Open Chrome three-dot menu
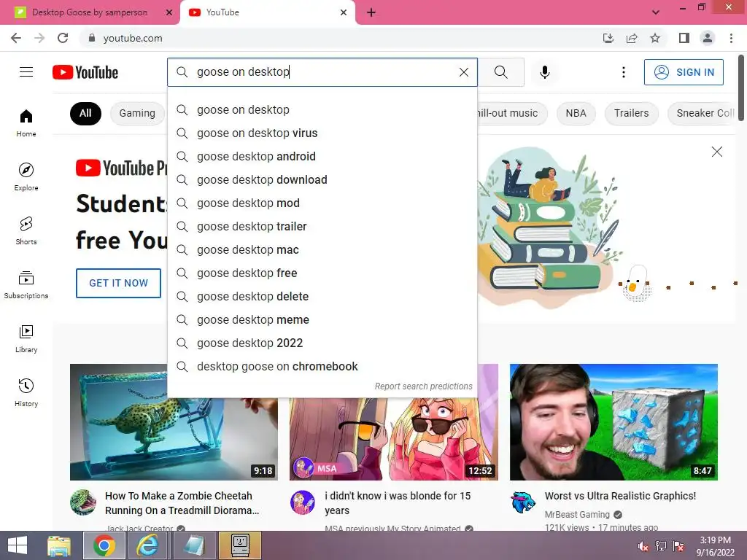Viewport: 747px width, 560px height. tap(731, 38)
